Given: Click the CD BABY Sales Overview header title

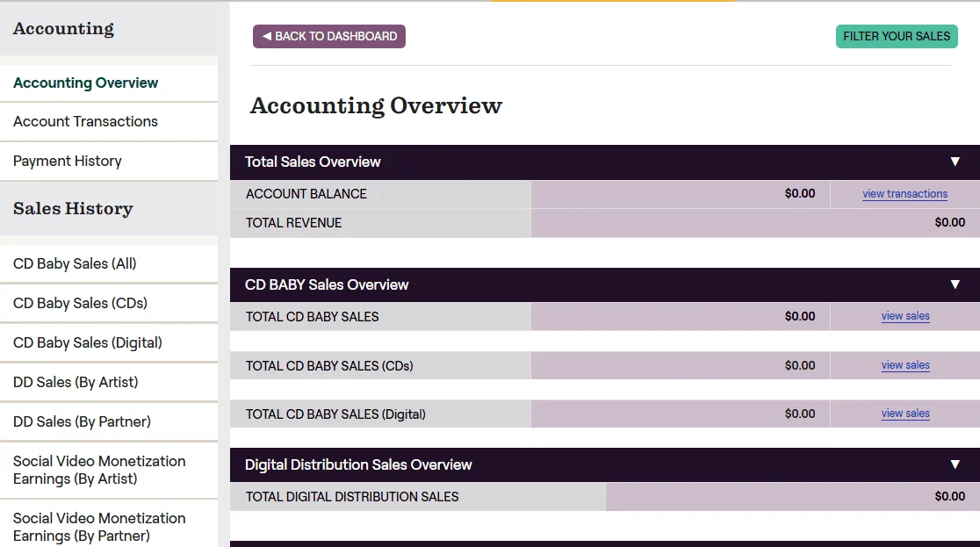Looking at the screenshot, I should tap(327, 284).
